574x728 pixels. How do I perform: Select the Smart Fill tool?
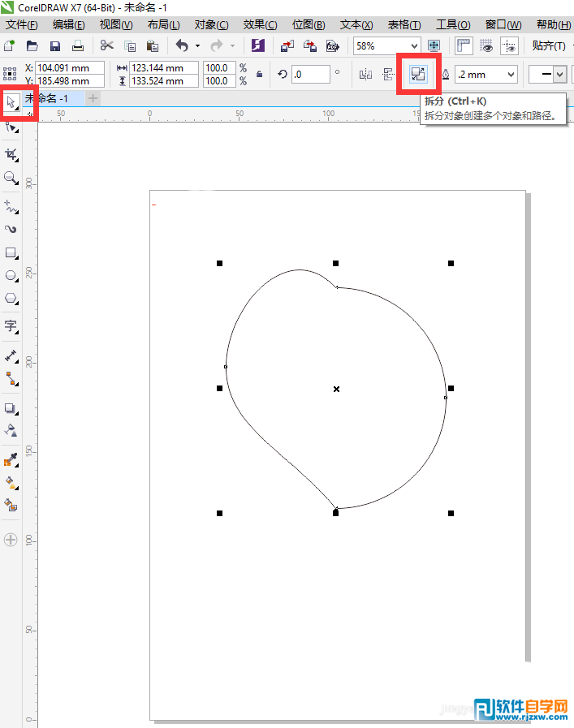coord(11,505)
